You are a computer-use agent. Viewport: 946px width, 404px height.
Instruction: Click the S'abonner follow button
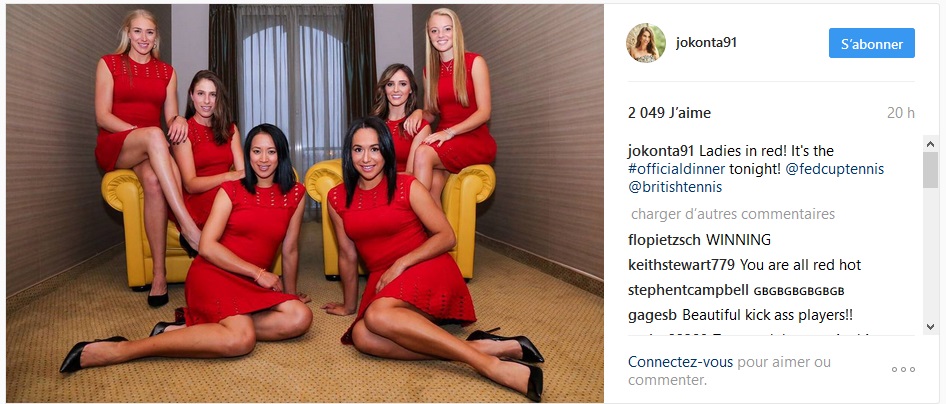871,43
